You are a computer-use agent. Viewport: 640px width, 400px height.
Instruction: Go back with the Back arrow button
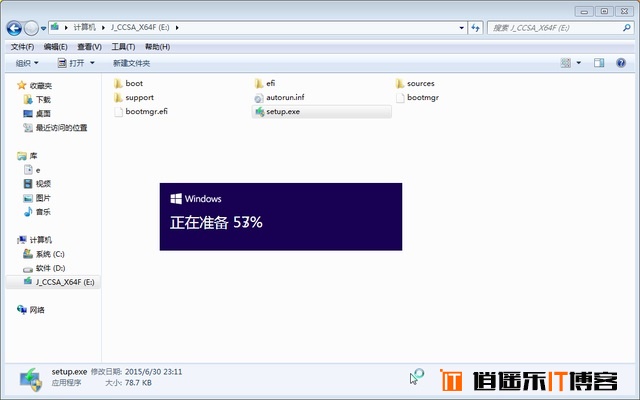click(x=14, y=28)
